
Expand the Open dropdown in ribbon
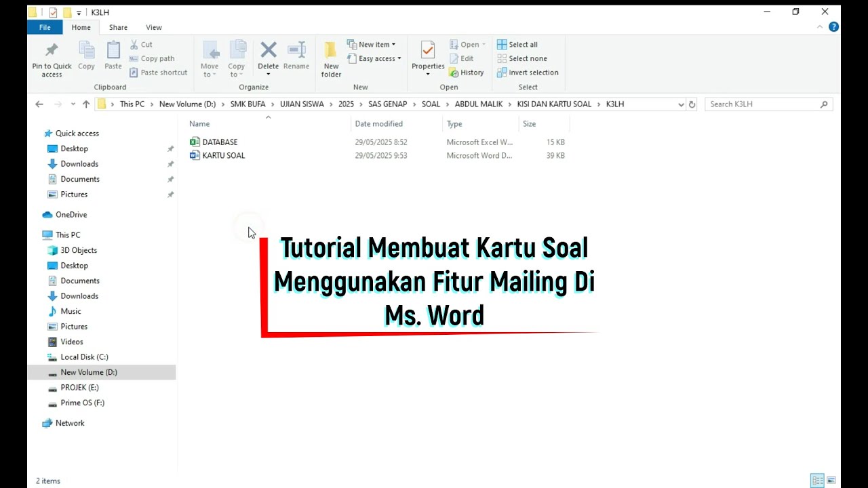click(468, 44)
